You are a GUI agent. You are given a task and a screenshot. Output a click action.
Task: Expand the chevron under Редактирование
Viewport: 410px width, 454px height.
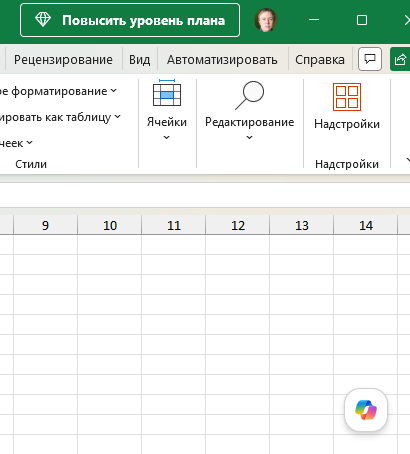249,137
